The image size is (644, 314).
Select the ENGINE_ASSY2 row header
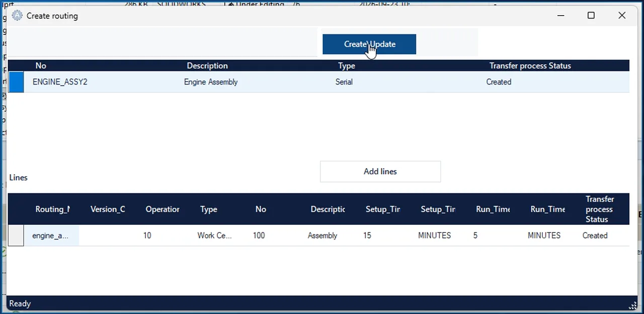(16, 82)
